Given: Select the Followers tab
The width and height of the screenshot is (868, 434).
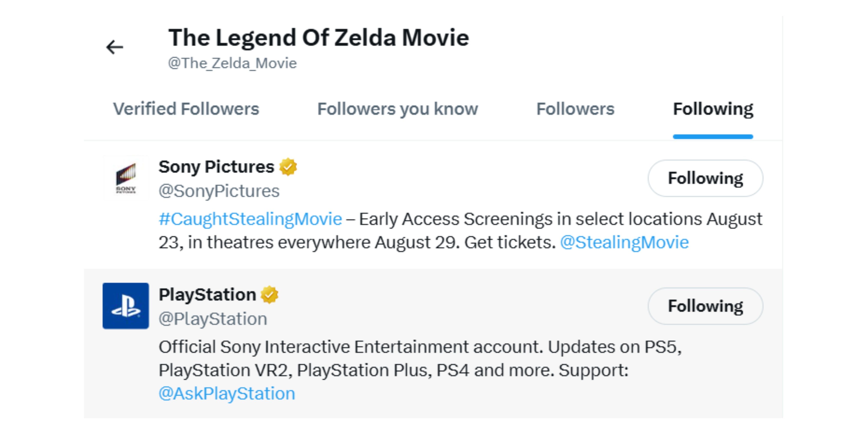Looking at the screenshot, I should pyautogui.click(x=575, y=109).
